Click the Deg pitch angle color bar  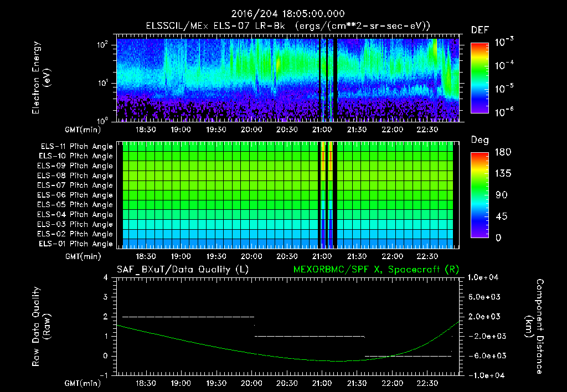tap(480, 195)
